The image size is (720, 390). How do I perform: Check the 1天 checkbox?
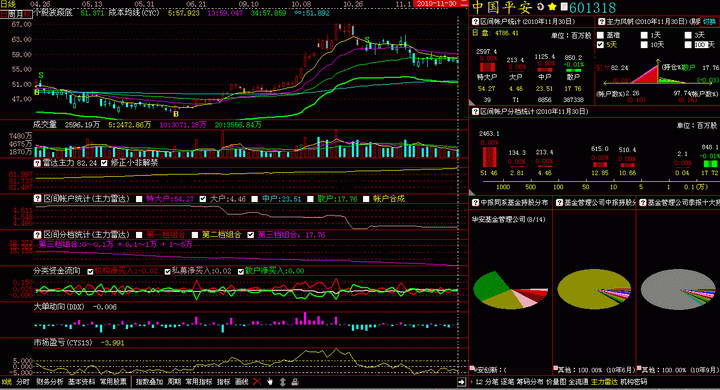point(644,35)
